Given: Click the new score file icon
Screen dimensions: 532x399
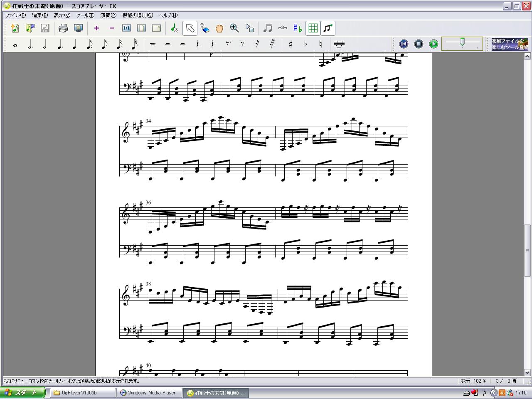Looking at the screenshot, I should pos(15,28).
